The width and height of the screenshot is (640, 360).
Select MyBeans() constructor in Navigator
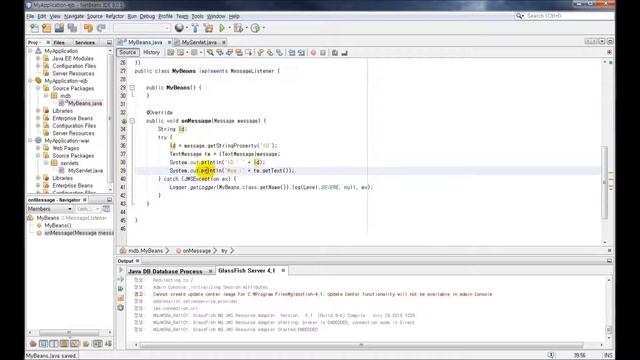[58, 225]
